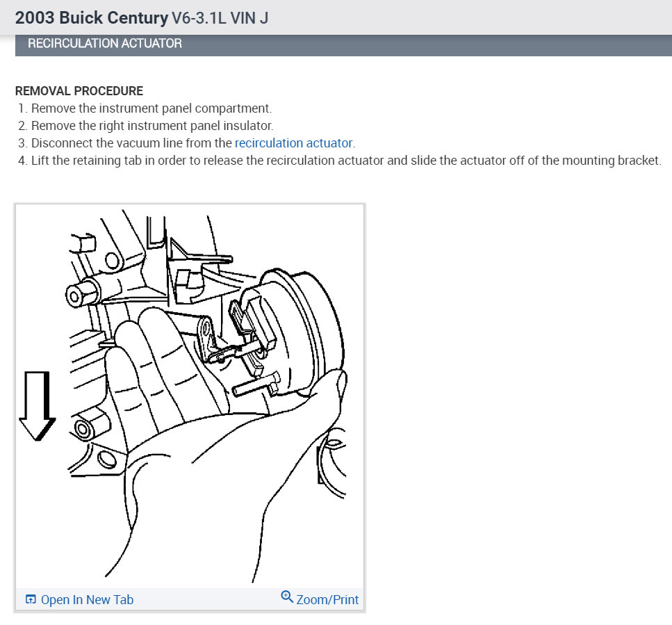This screenshot has width=672, height=625.
Task: Click the magnifier icon beside Zoom/Print
Action: [287, 596]
